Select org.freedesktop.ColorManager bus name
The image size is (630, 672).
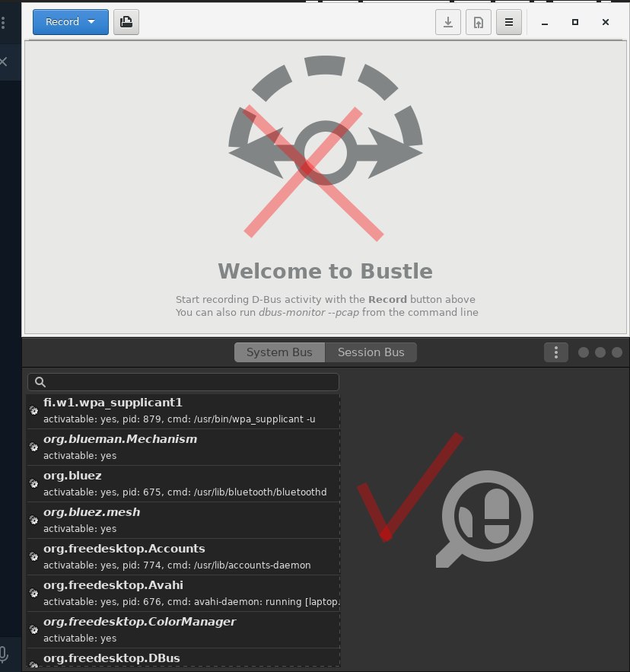[x=183, y=629]
